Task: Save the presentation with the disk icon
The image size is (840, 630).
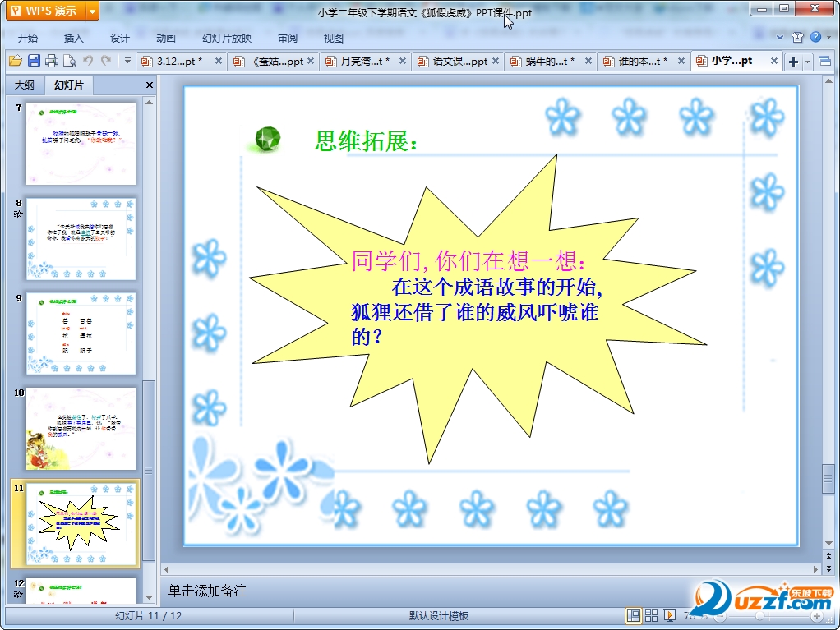Action: (34, 61)
